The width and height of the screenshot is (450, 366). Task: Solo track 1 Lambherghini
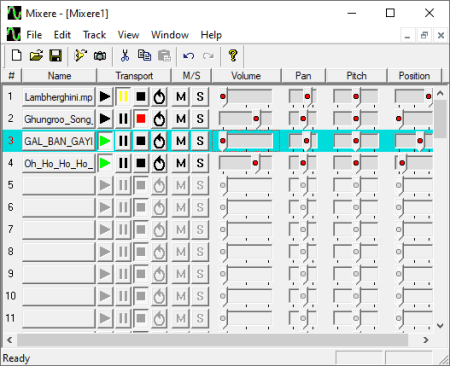[200, 97]
